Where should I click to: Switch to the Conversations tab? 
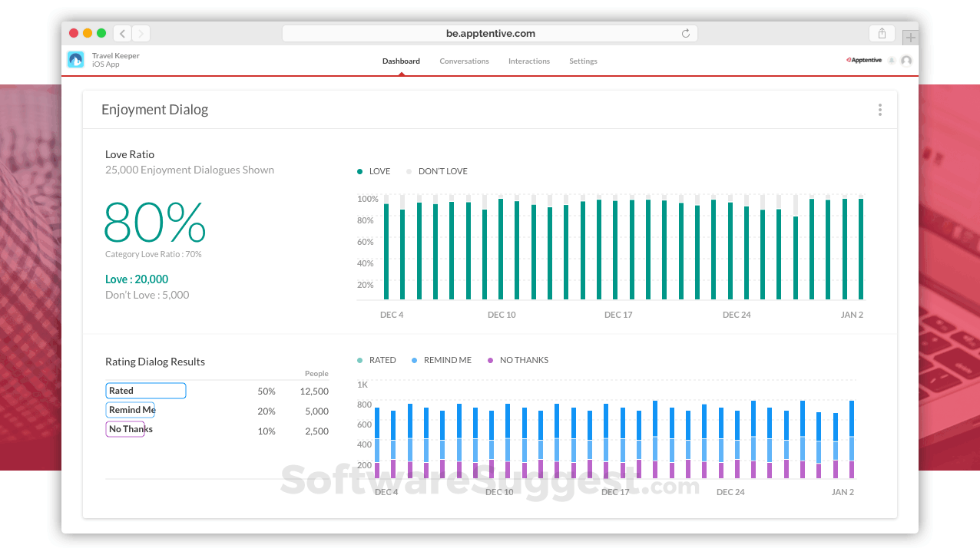[464, 61]
